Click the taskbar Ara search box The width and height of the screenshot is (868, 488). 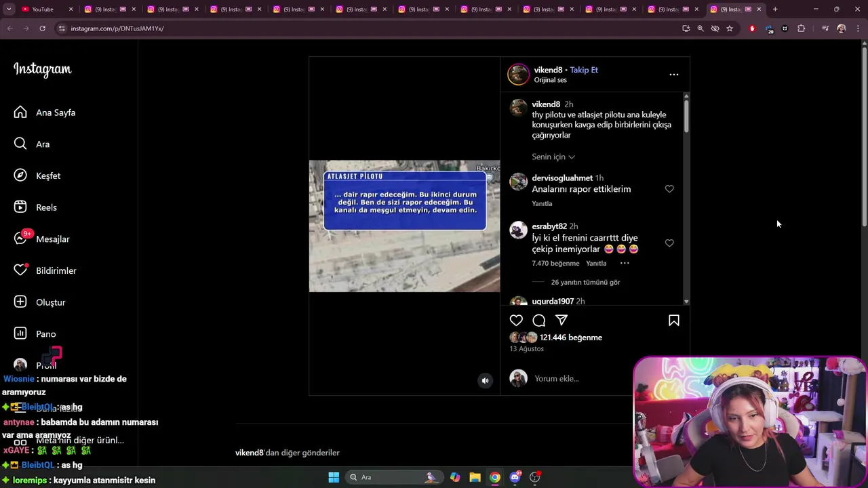[x=393, y=477]
